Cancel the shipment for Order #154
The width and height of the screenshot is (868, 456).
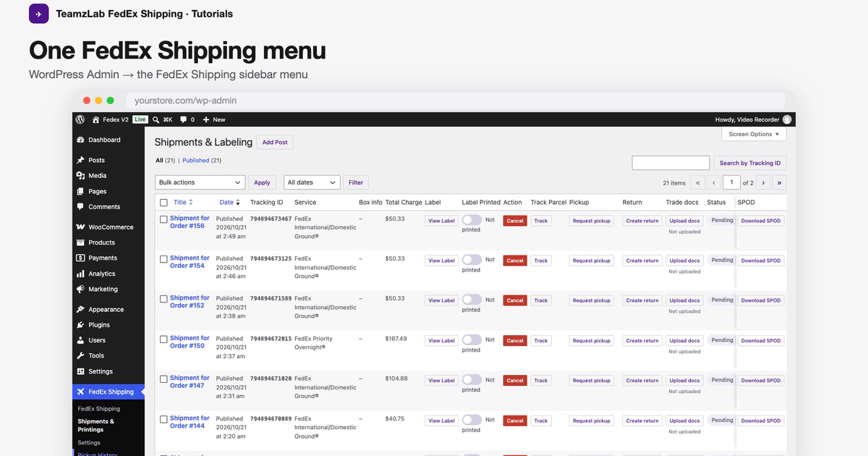515,261
